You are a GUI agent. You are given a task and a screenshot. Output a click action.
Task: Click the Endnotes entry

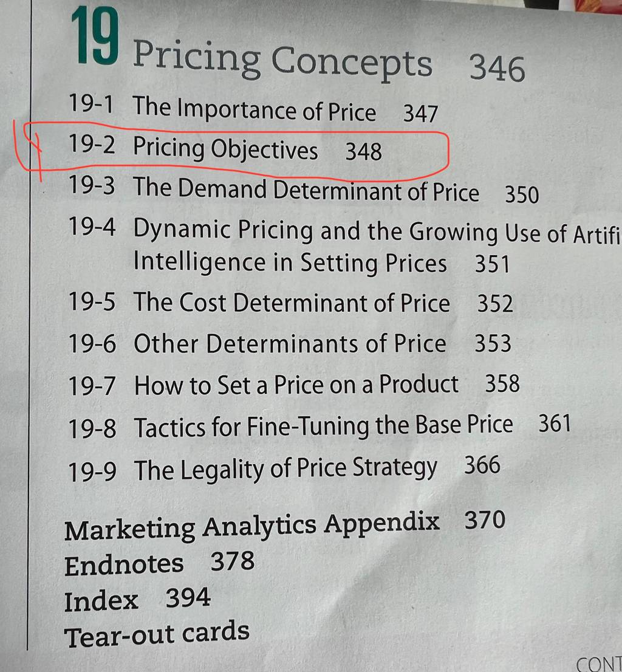[124, 564]
